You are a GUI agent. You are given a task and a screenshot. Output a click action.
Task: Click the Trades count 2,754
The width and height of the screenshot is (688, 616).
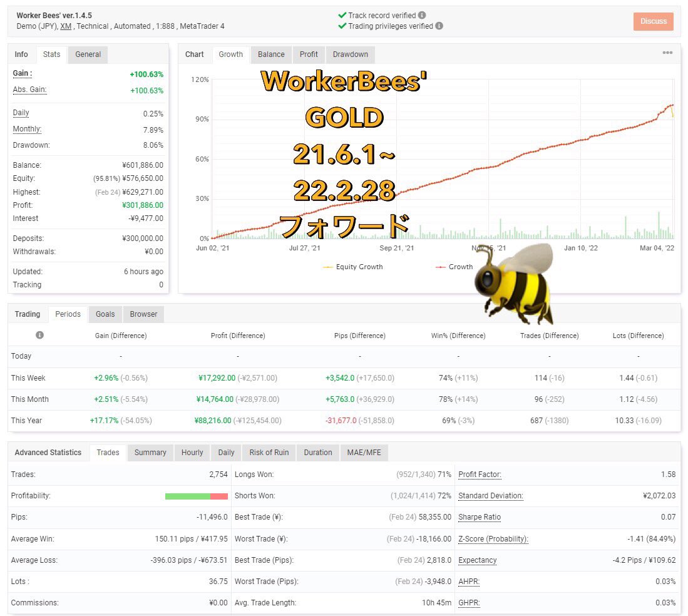coord(218,475)
